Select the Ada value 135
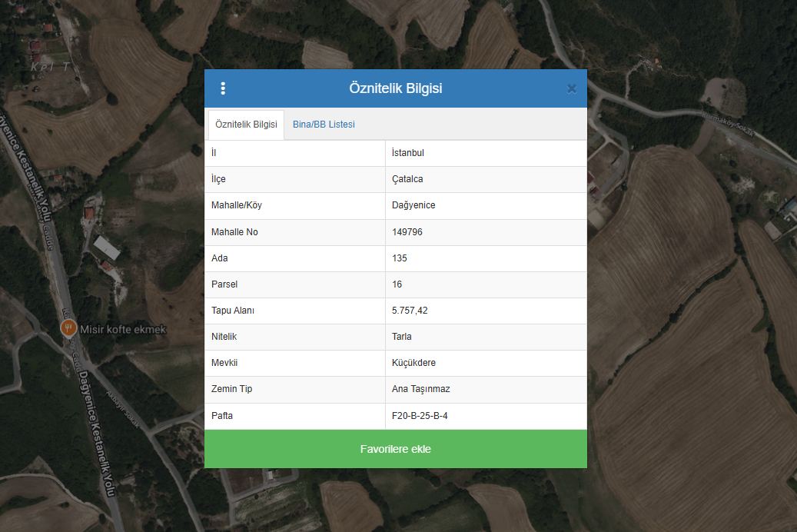The height and width of the screenshot is (532, 797). point(400,258)
